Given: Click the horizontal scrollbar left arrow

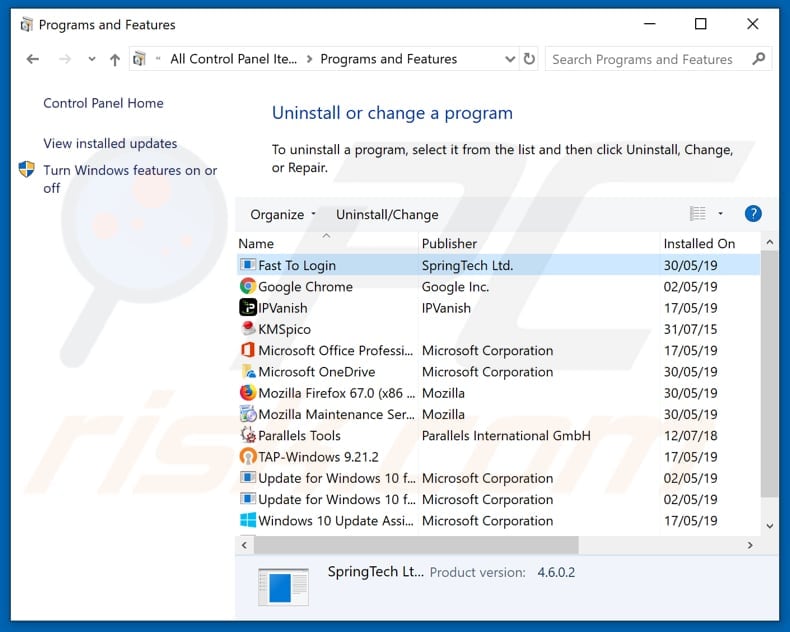Looking at the screenshot, I should (244, 545).
